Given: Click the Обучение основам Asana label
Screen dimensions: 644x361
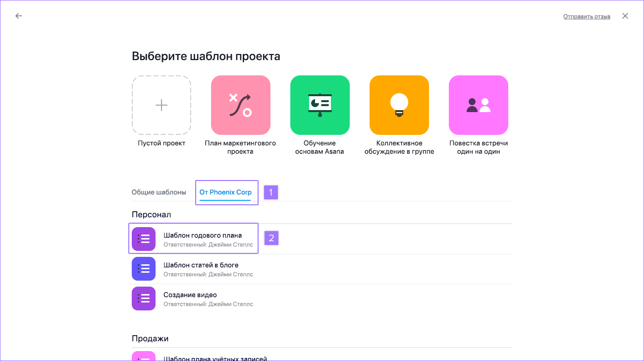Looking at the screenshot, I should click(320, 147).
